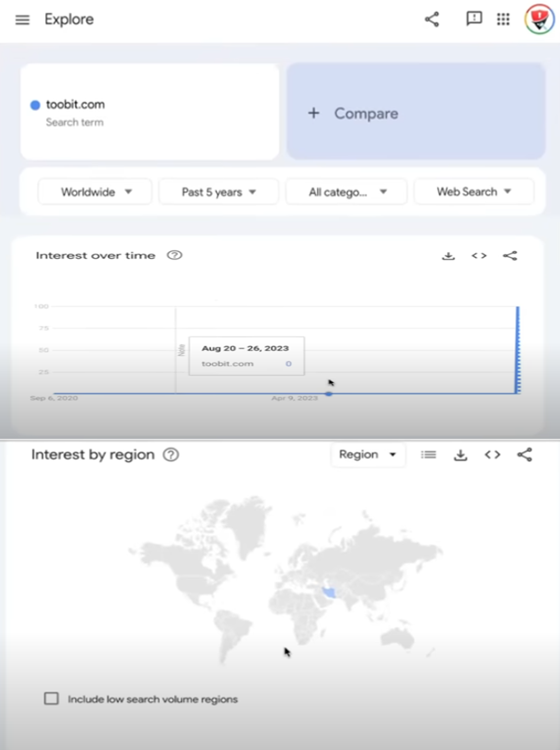Image resolution: width=560 pixels, height=750 pixels.
Task: Enable Include low search volume regions
Action: click(51, 698)
